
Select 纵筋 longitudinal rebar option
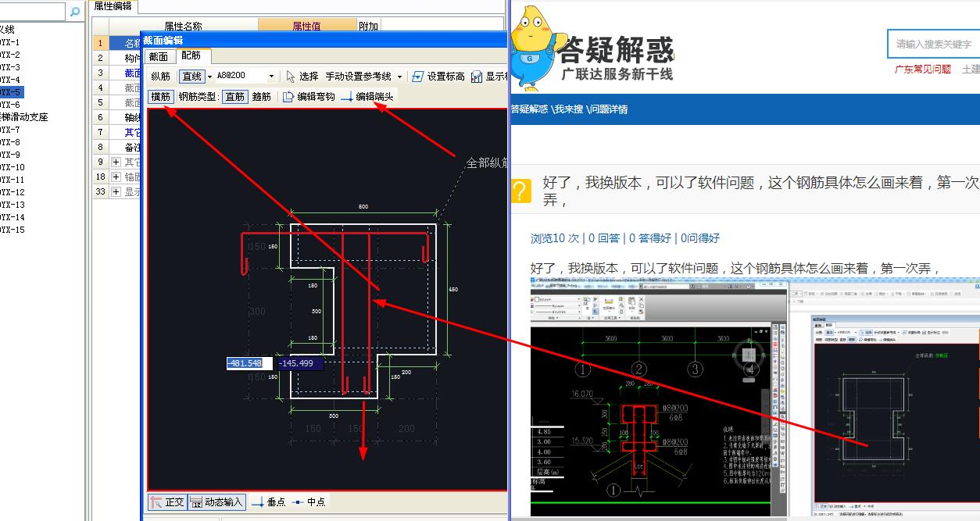pos(161,77)
